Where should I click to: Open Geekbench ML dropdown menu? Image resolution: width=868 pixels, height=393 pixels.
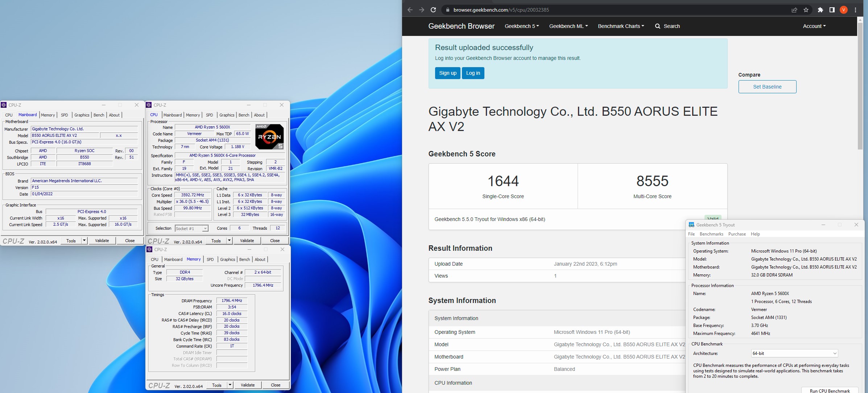click(569, 26)
